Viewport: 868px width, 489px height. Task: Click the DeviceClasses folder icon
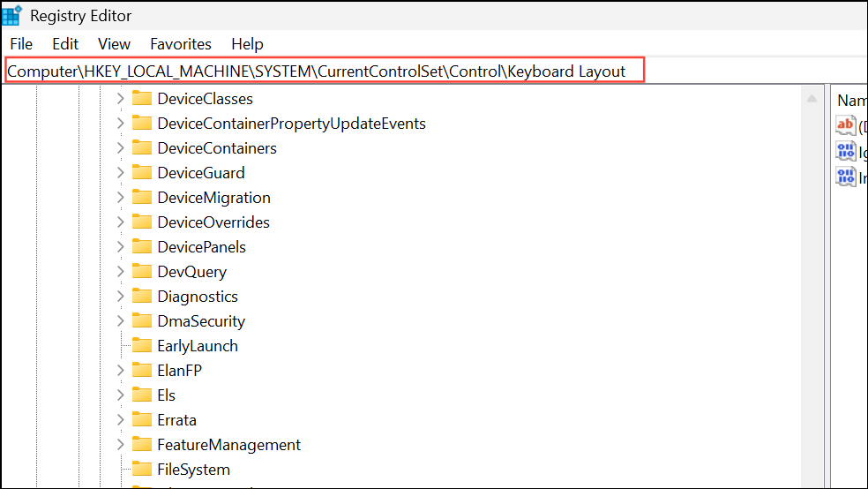tap(142, 99)
